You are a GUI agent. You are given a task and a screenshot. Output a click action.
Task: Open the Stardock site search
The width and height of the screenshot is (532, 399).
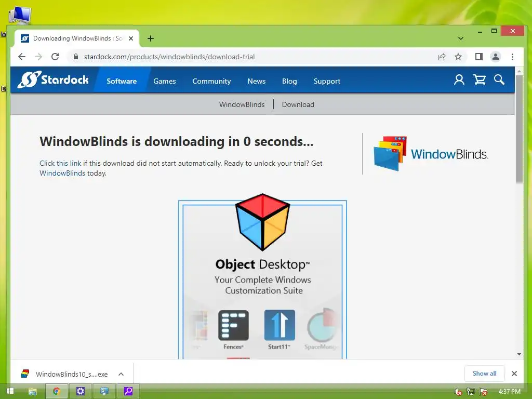pos(499,79)
